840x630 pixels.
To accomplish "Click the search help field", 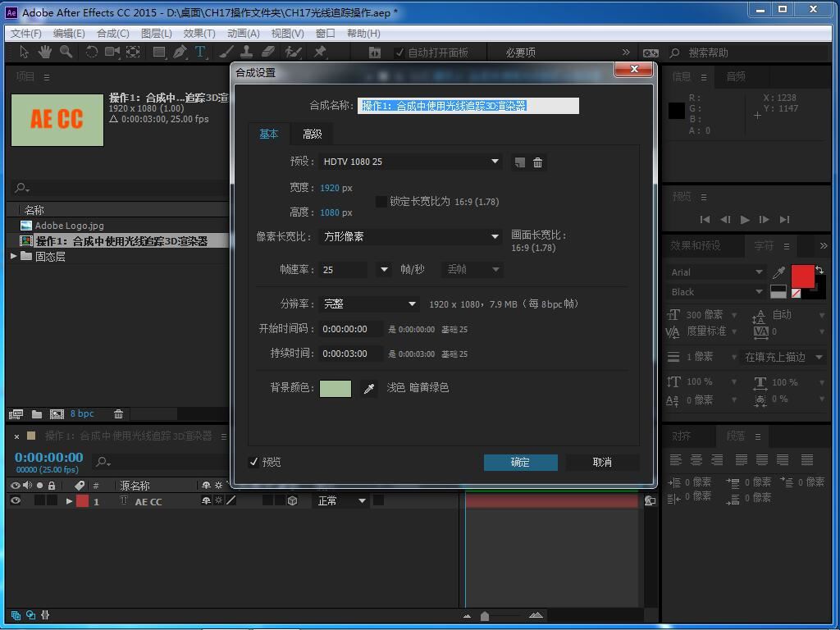I will click(x=750, y=52).
